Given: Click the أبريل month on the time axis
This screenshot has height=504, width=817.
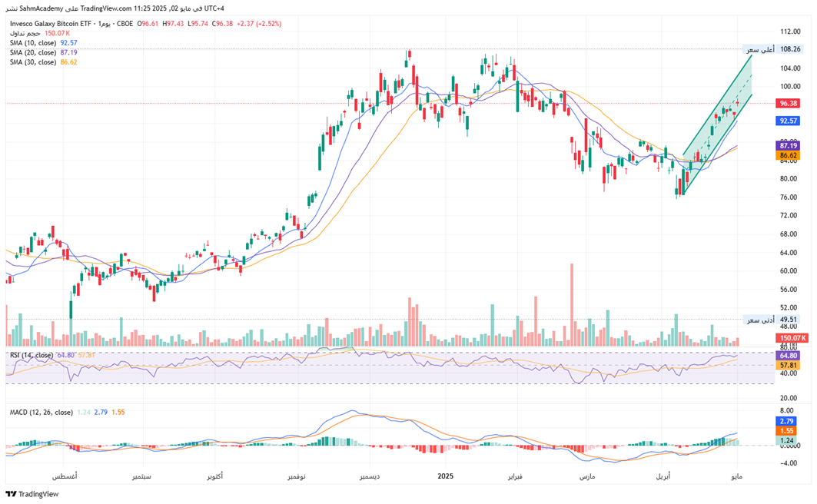Looking at the screenshot, I should tap(663, 476).
